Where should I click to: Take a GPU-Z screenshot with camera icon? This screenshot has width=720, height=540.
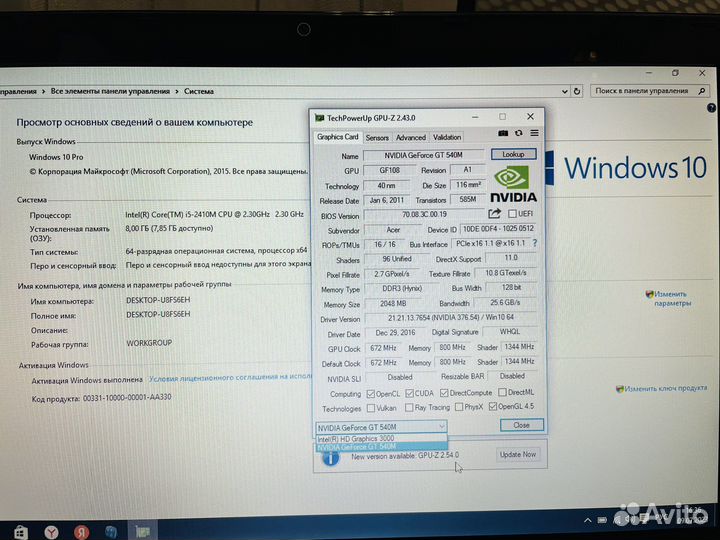pos(503,133)
